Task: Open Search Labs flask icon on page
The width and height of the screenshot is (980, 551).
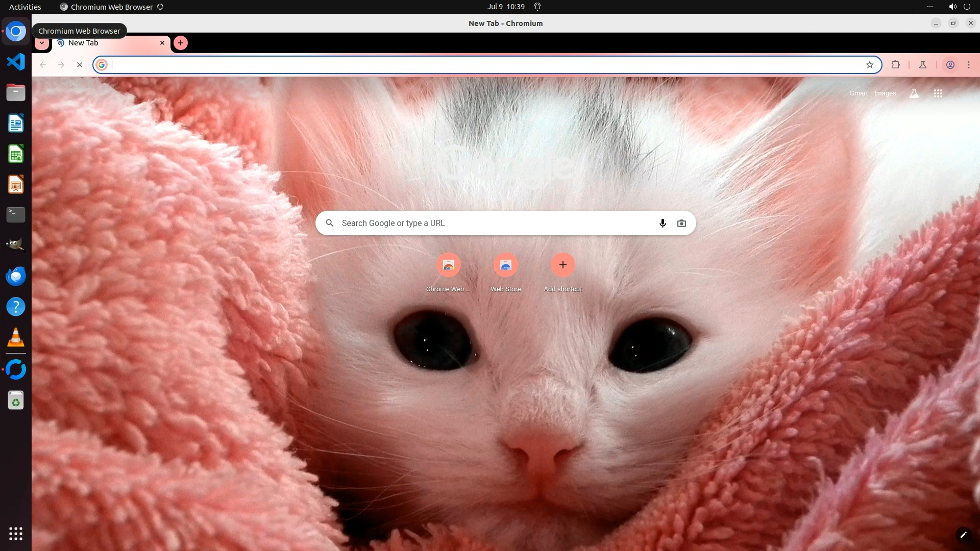Action: pos(914,93)
